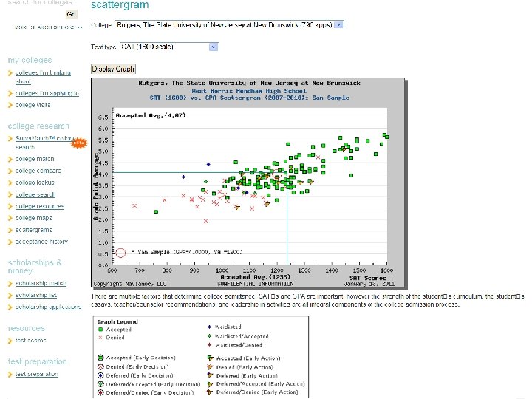Screen dimensions: 532x399
Task: Click legend Deferred Early Action icon
Action: (x=210, y=375)
